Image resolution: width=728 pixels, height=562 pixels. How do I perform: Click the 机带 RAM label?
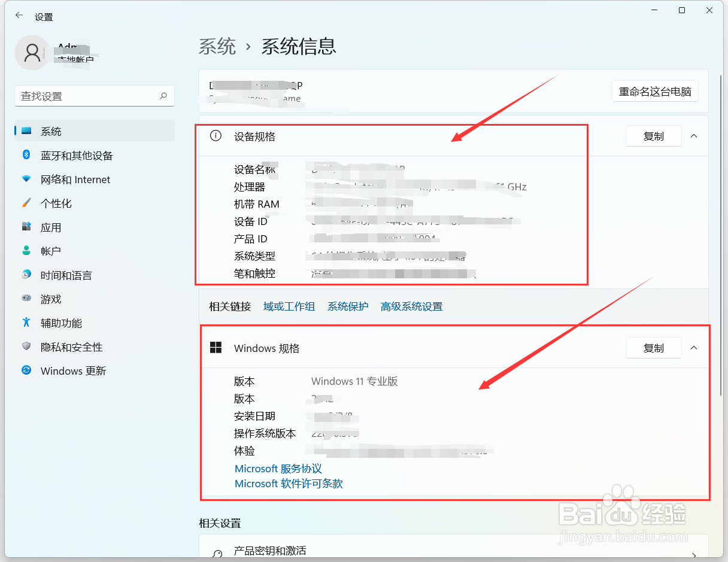click(x=257, y=204)
